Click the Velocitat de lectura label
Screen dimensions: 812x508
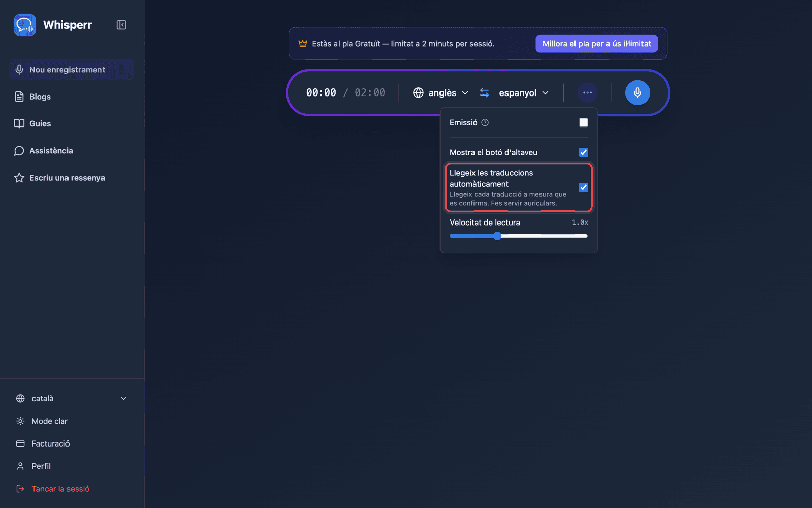pyautogui.click(x=485, y=223)
